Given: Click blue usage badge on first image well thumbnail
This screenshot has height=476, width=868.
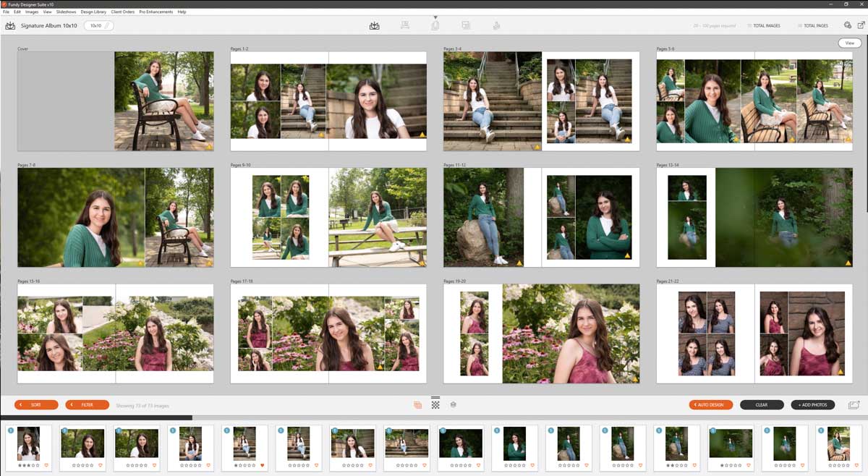Looking at the screenshot, I should coord(11,431).
